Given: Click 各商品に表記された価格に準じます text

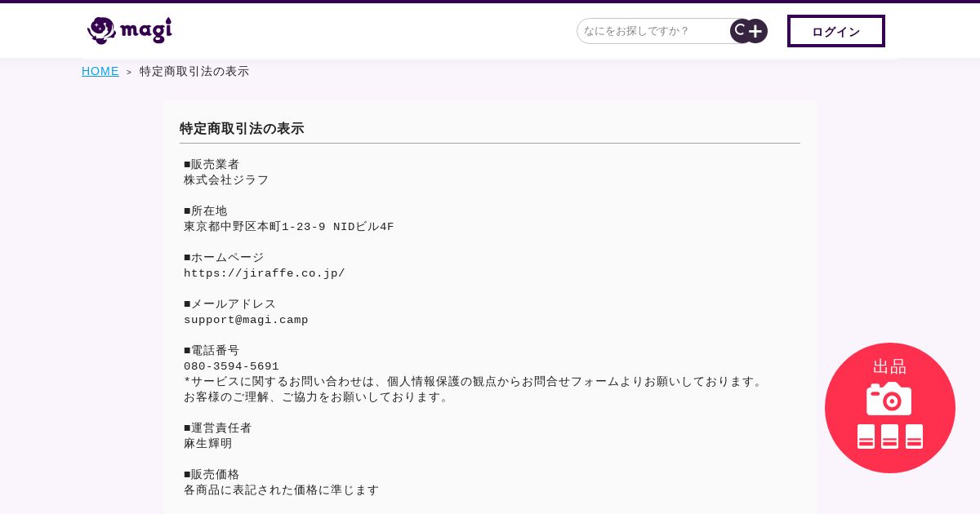Looking at the screenshot, I should pyautogui.click(x=282, y=490).
